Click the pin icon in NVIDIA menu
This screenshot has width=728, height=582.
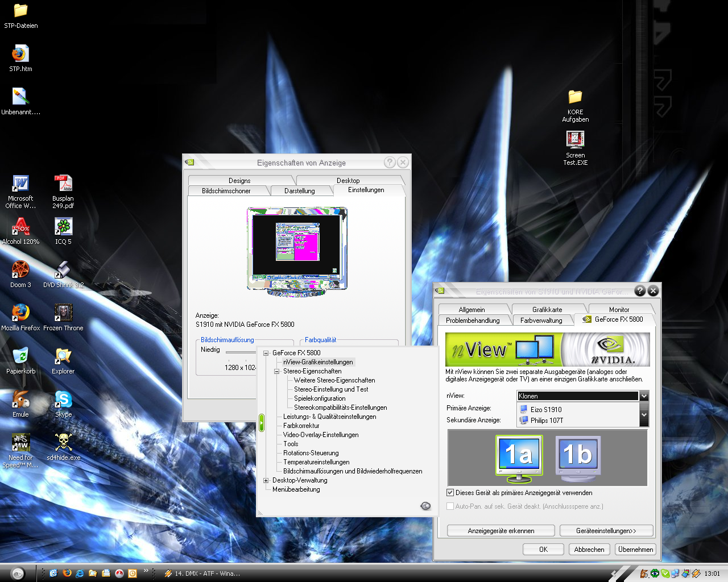(x=425, y=506)
